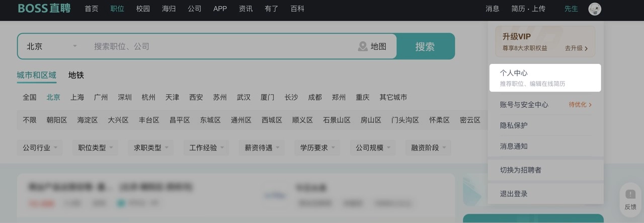The width and height of the screenshot is (644, 223).
Task: Click 去升级 in the VIP banner
Action: tap(576, 48)
